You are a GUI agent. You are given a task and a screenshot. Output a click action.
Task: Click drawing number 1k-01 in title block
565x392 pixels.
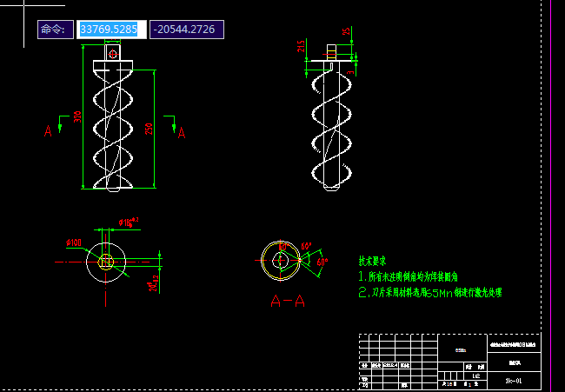tap(514, 381)
